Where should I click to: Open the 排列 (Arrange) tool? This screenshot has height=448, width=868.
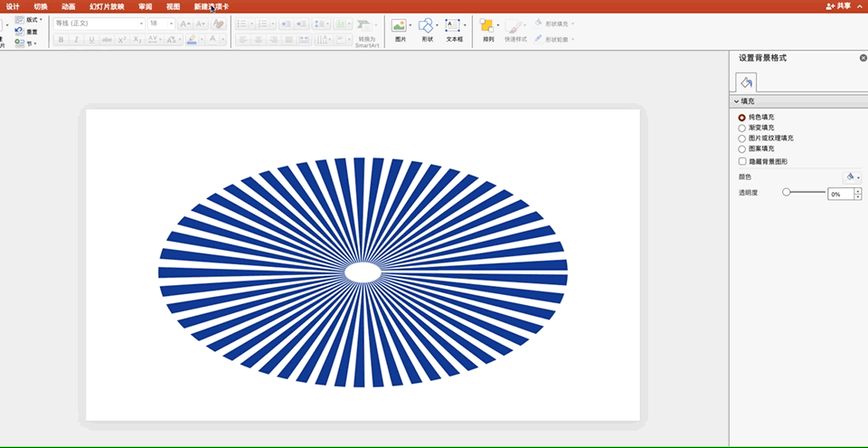pyautogui.click(x=487, y=26)
